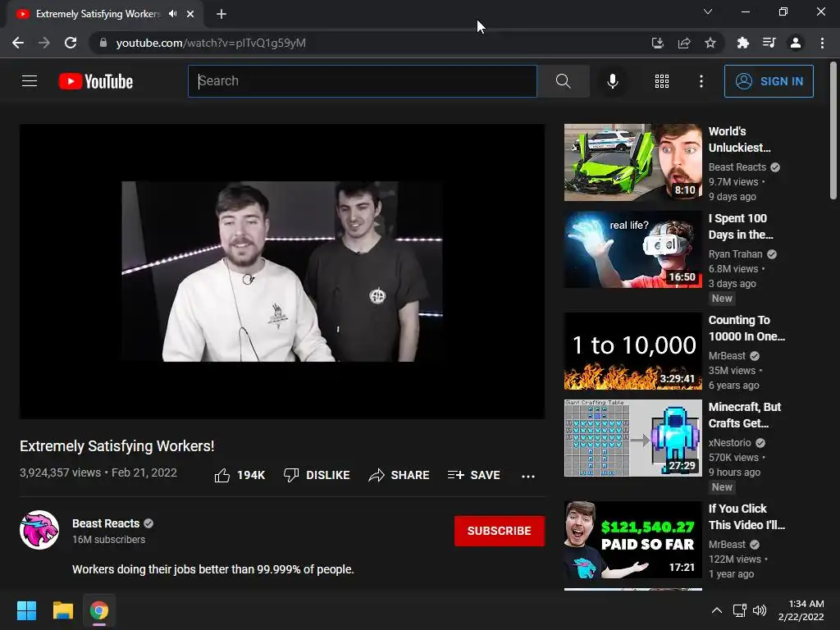Click the video player to pause
This screenshot has width=840, height=630.
point(282,271)
